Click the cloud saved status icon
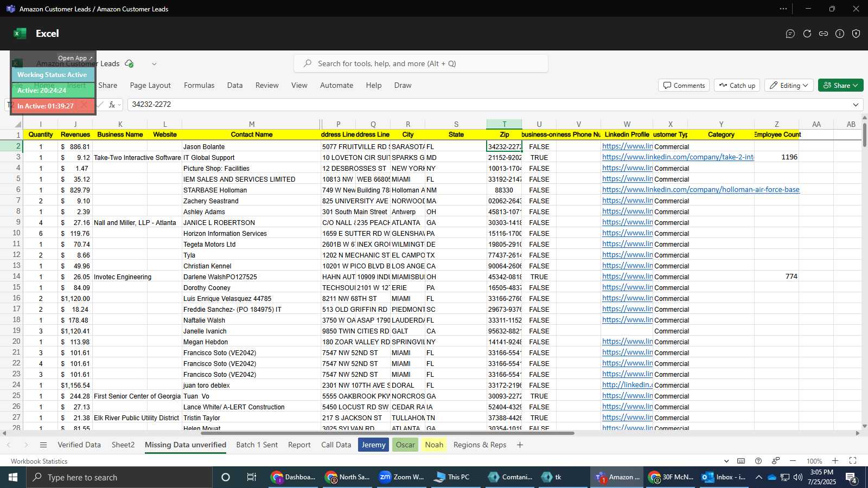868x488 pixels. 129,63
